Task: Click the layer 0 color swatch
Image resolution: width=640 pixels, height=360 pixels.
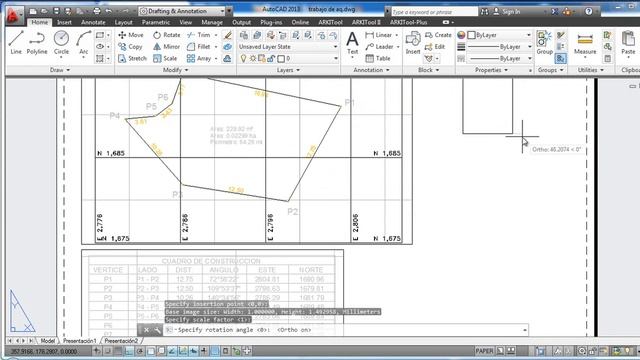Action: point(281,59)
